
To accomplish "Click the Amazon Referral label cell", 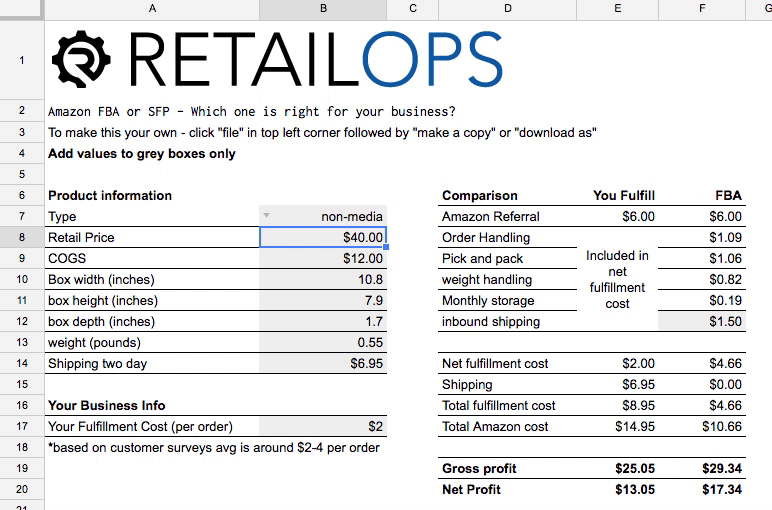I will tap(508, 217).
